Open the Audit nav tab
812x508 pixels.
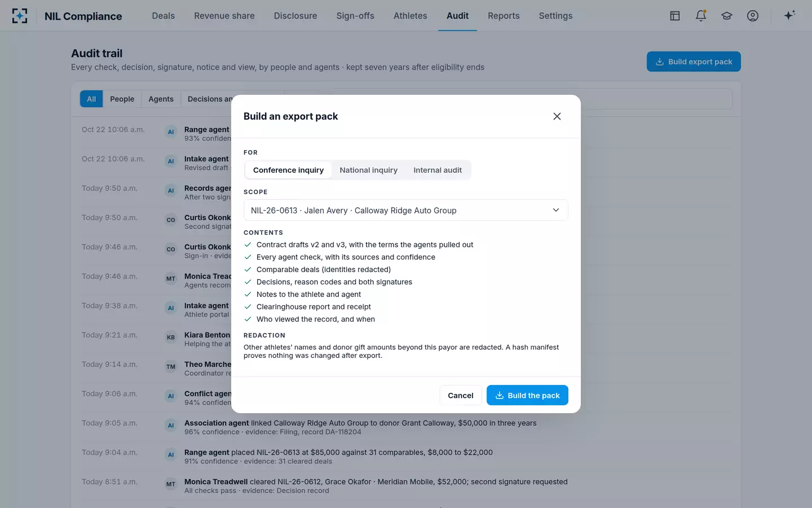[x=457, y=16]
